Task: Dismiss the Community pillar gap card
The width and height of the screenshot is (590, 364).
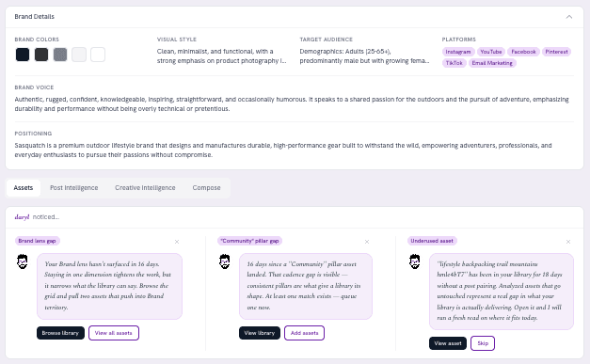Action: tap(367, 242)
